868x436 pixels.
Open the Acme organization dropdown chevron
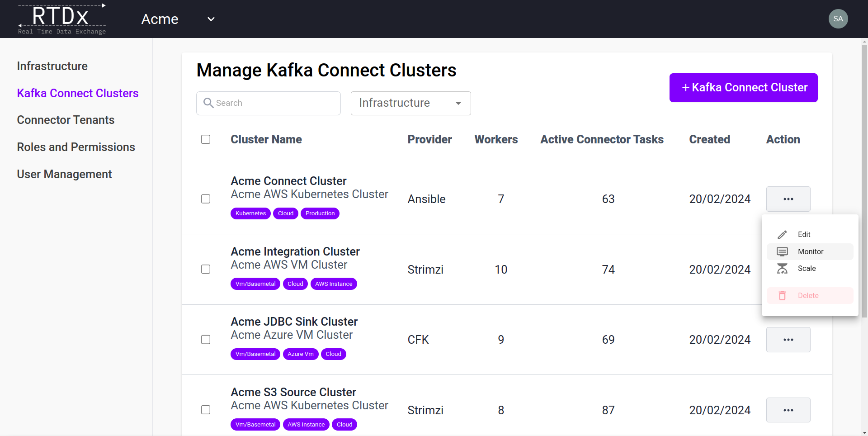point(211,19)
